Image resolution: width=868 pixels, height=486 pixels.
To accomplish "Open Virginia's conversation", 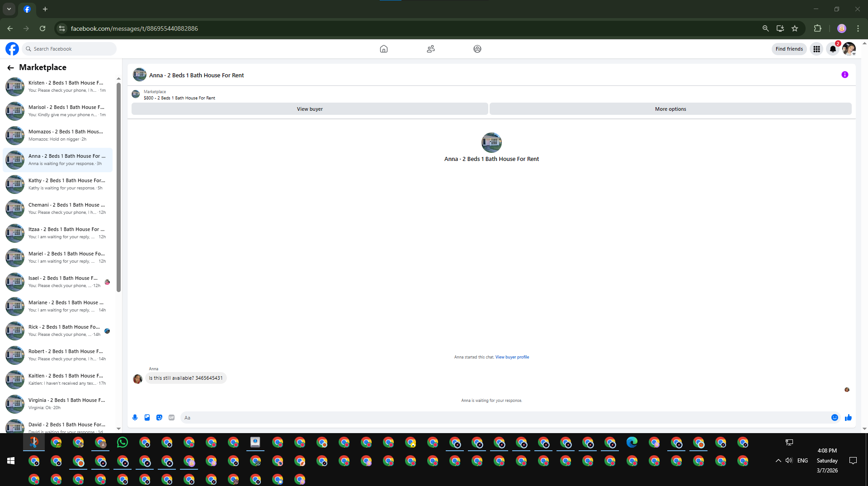I will (x=57, y=404).
